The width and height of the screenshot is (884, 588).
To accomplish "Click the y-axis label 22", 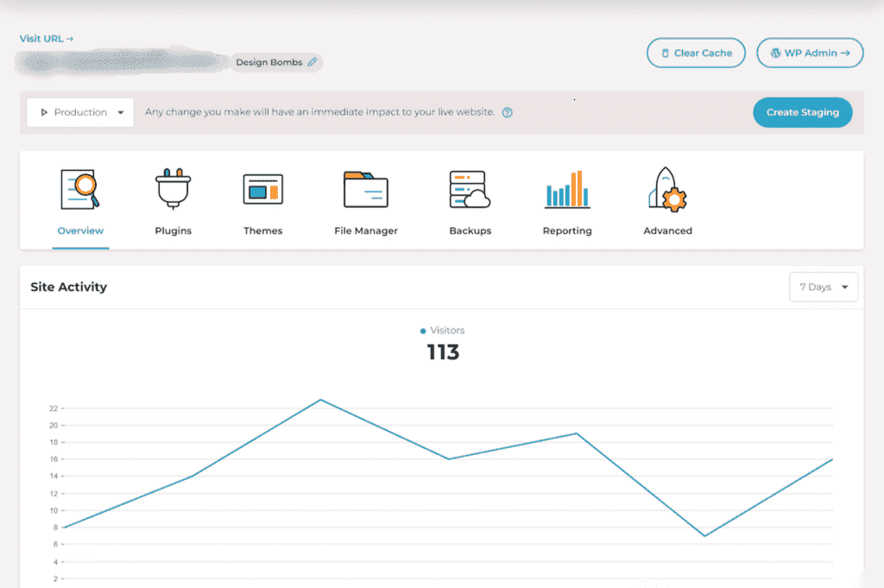I will [54, 408].
